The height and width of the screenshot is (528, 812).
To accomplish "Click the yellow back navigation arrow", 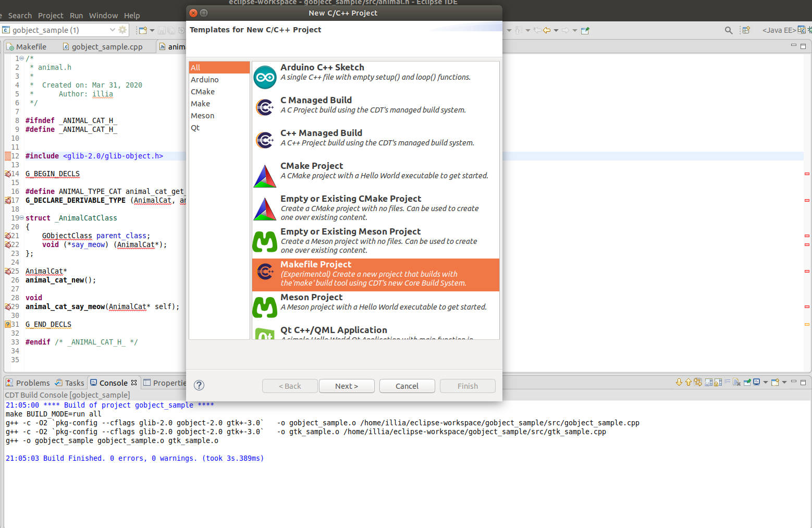I will coord(547,30).
